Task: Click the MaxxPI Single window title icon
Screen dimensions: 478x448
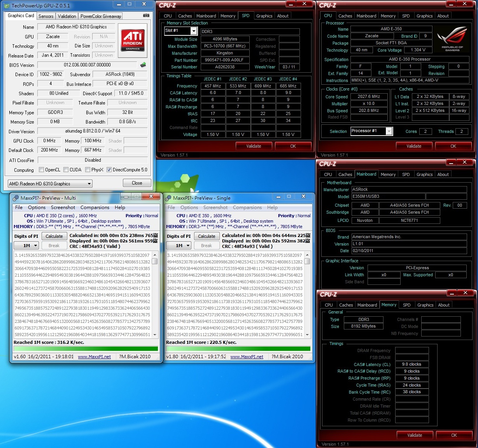Action: click(x=168, y=198)
